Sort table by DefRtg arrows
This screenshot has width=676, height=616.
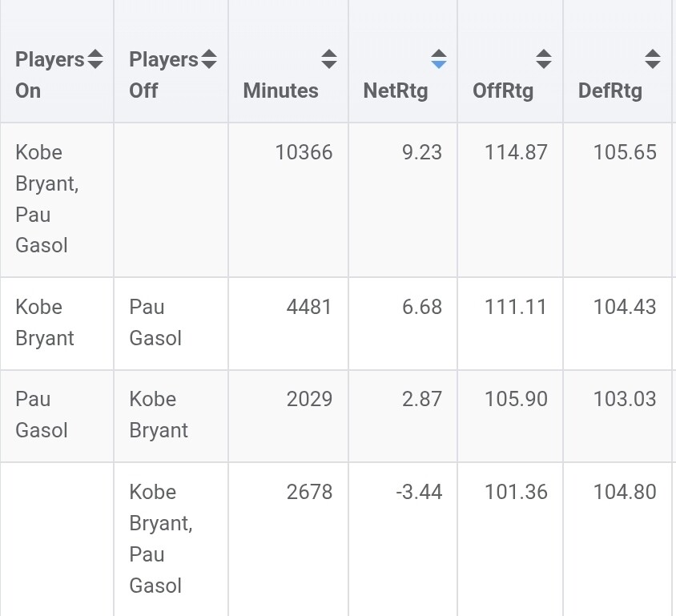pos(653,59)
